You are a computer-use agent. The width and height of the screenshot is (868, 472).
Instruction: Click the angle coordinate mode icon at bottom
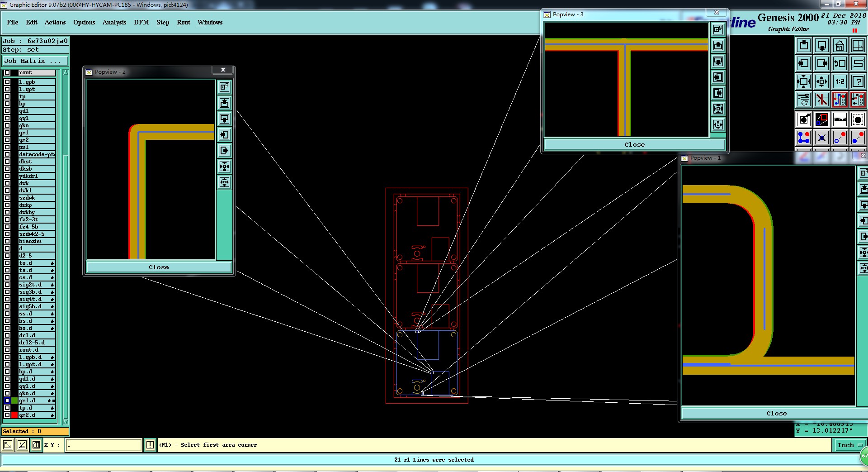click(22, 445)
